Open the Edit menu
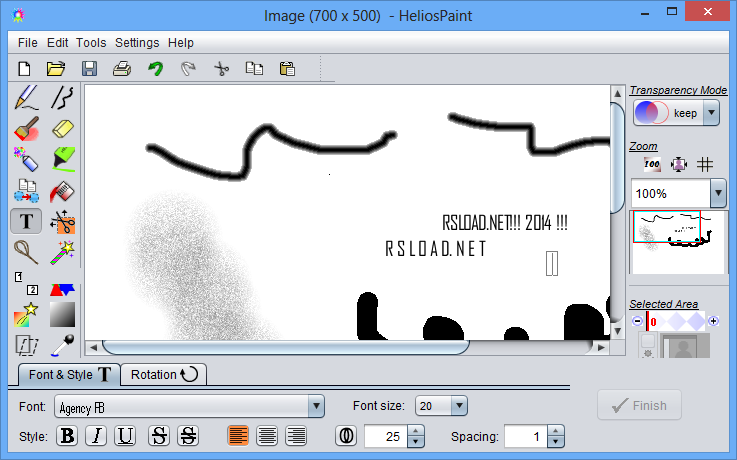Screen dimensions: 737x460 57,43
